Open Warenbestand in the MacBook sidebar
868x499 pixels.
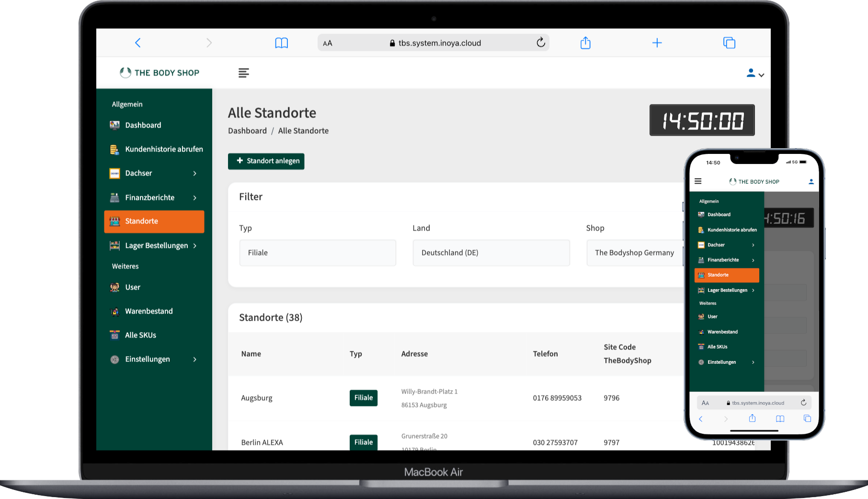[154, 311]
